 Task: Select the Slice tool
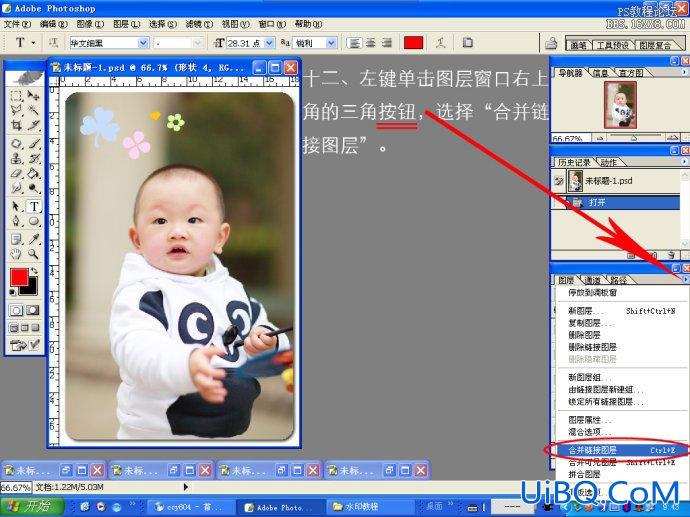click(33, 125)
